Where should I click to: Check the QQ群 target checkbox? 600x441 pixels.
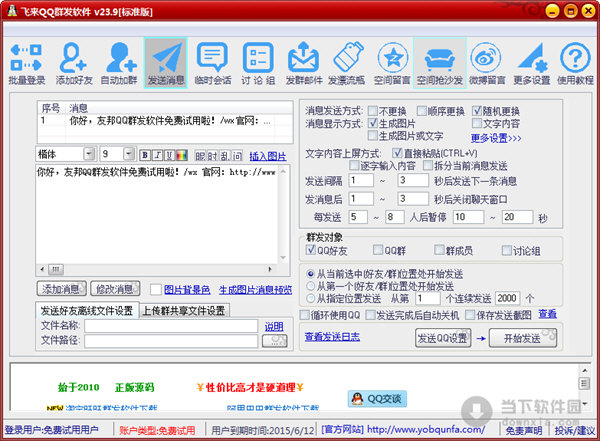pyautogui.click(x=378, y=250)
